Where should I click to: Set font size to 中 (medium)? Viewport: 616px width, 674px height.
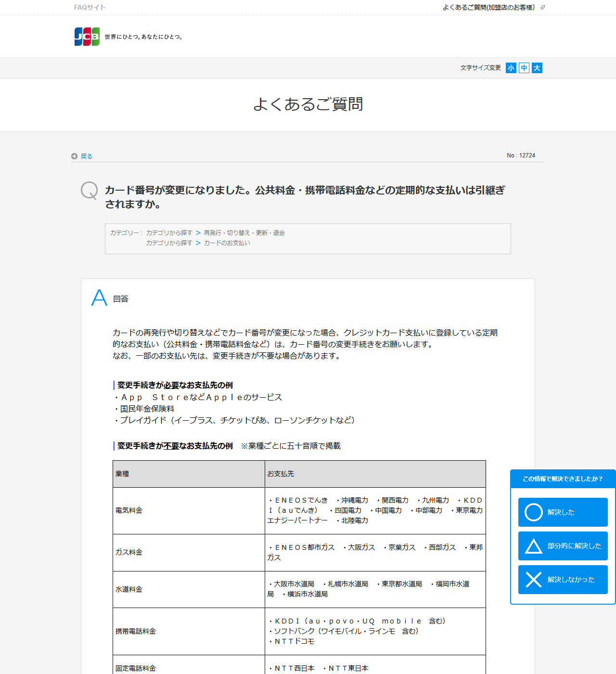pos(524,68)
